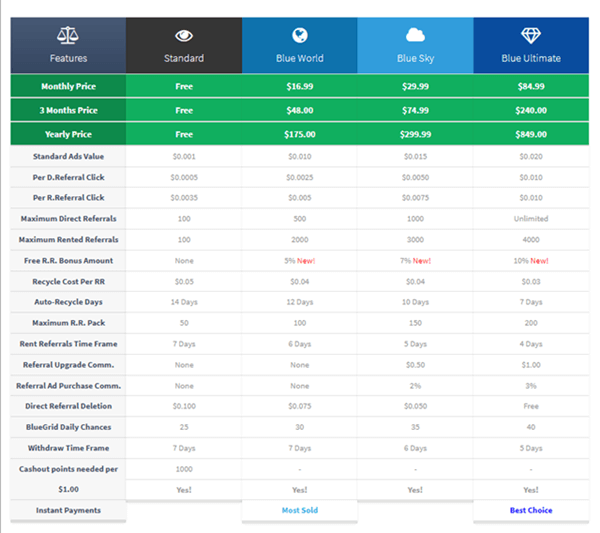Viewport: 600px width, 533px height.
Task: Click the Standard Ads Value label
Action: click(68, 156)
